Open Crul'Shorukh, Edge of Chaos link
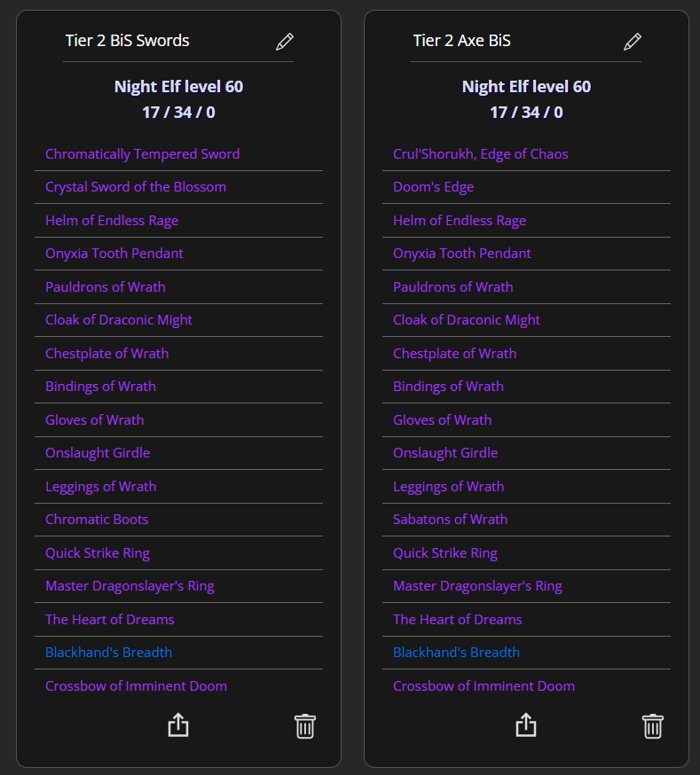Screen dimensions: 700x775 (480, 154)
